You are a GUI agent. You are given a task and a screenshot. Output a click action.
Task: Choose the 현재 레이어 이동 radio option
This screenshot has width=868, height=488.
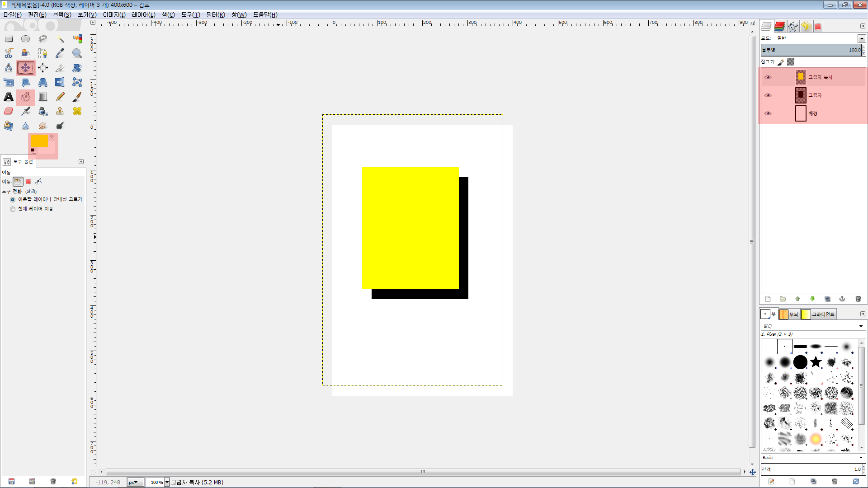(x=13, y=209)
